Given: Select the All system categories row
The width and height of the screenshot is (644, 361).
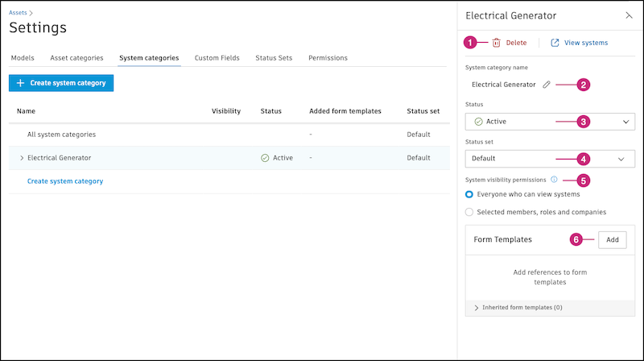Looking at the screenshot, I should 62,134.
